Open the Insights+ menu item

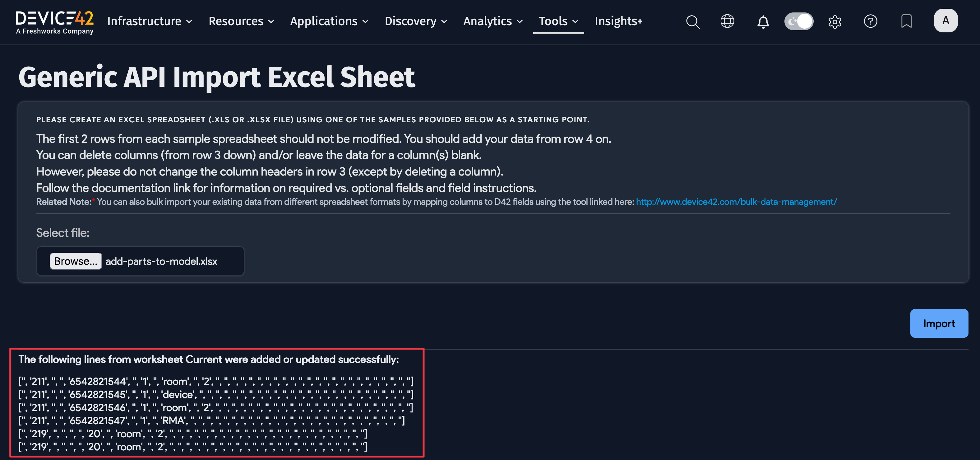[x=618, y=22]
